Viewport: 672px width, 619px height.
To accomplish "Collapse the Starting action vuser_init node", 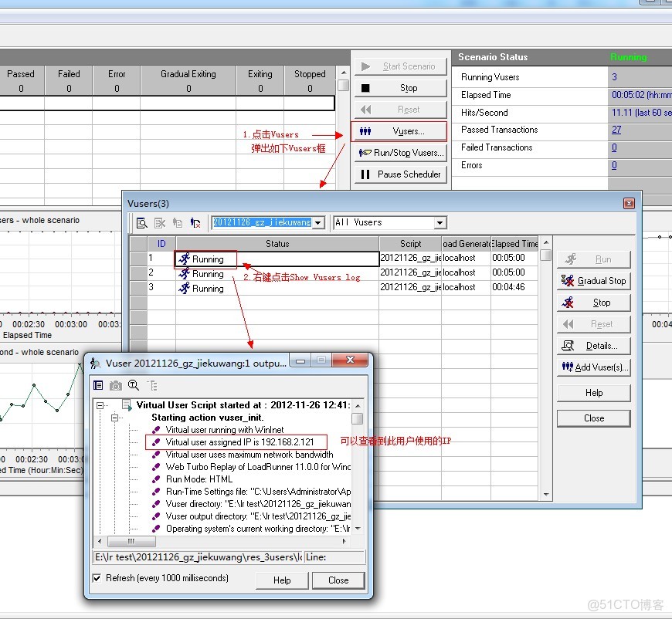I will point(114,418).
